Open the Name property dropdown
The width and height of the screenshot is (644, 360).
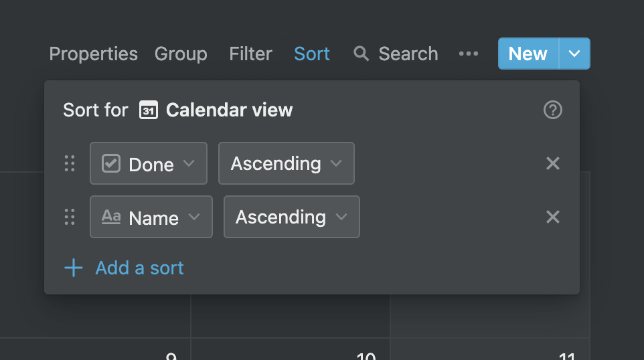tap(151, 217)
